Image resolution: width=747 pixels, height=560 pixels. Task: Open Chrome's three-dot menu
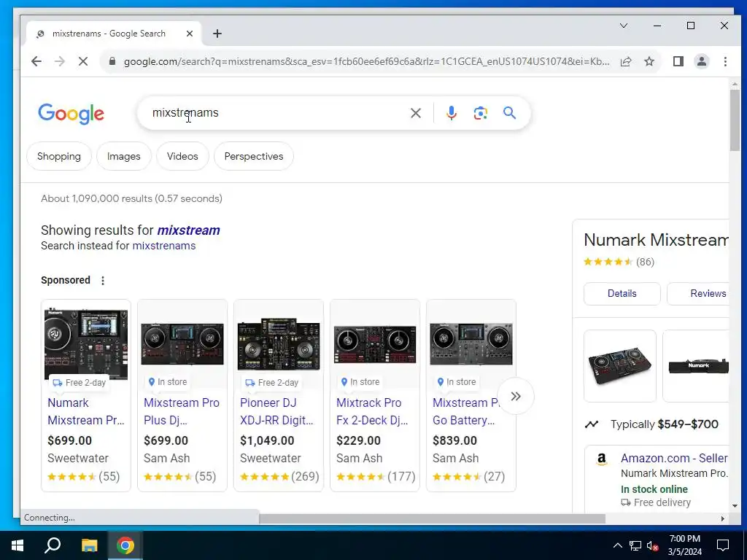click(725, 61)
